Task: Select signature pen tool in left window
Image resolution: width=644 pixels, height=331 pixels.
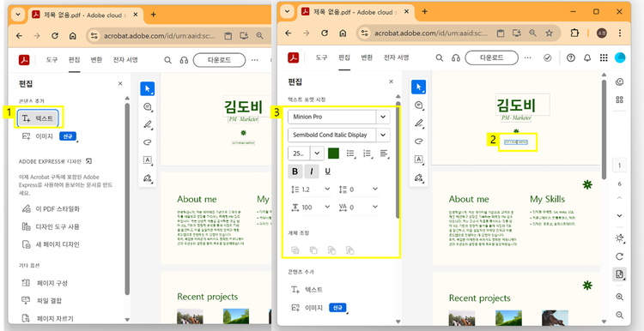Action: (148, 178)
